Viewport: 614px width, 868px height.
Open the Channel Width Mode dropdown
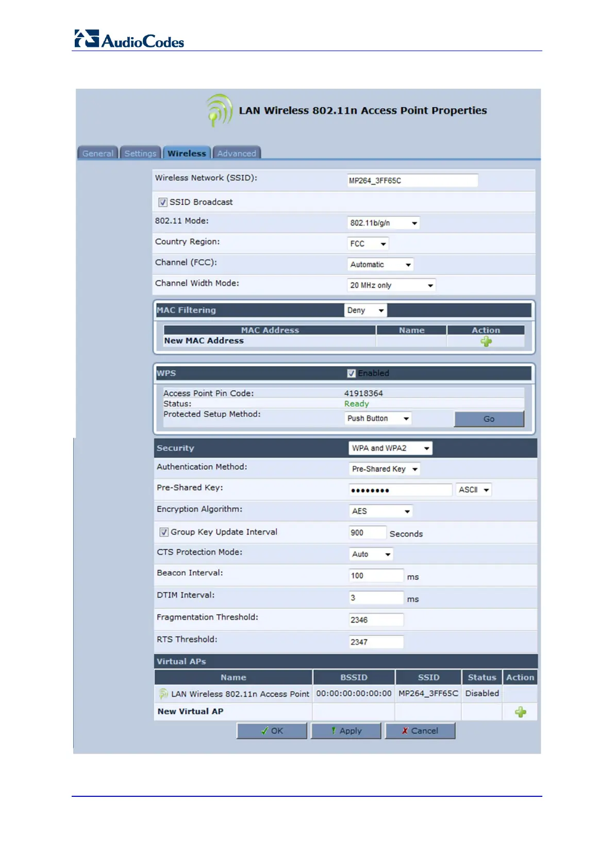[391, 285]
